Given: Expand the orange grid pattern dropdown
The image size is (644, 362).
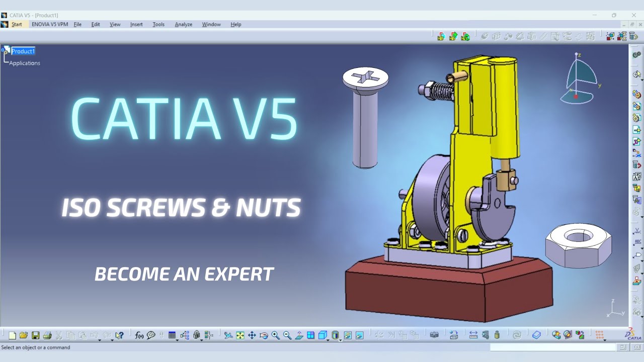Looking at the screenshot, I should [605, 340].
